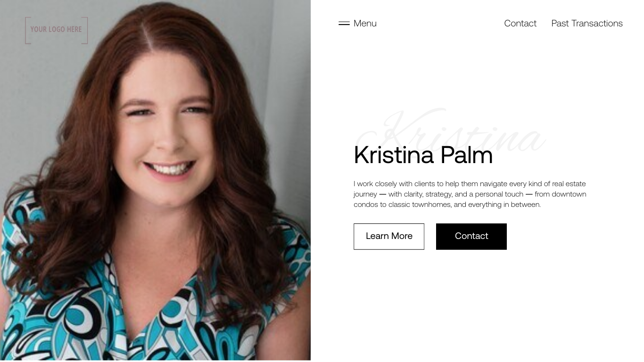644x362 pixels.
Task: Click the phrase 'downtown condos' in the paragraph
Action: [x=470, y=199]
